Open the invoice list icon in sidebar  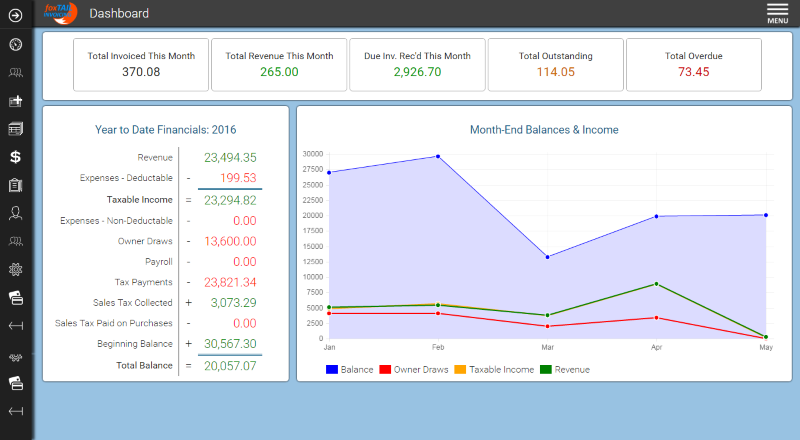click(15, 129)
